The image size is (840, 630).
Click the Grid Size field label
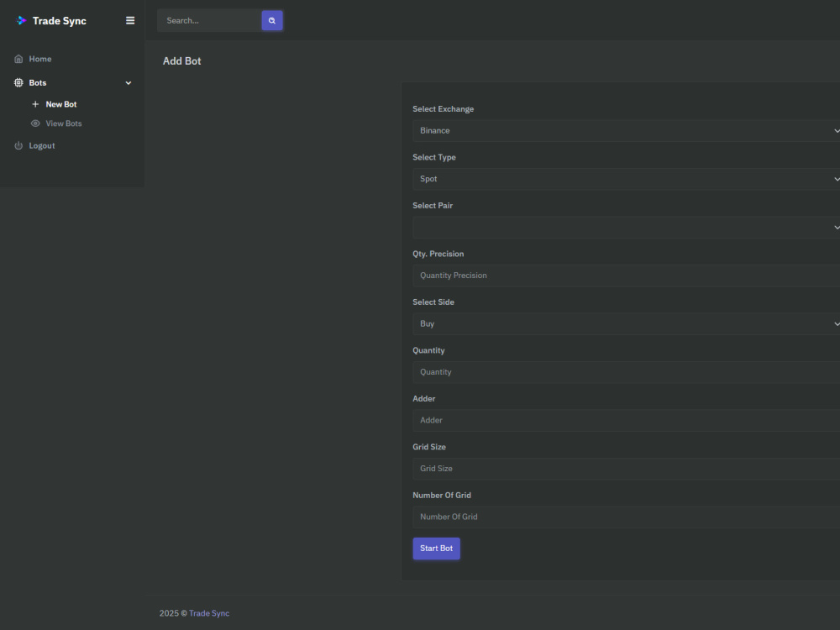pos(429,446)
